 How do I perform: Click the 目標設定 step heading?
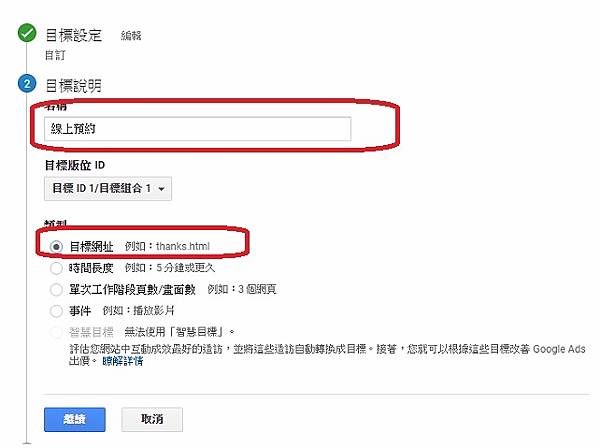click(74, 35)
